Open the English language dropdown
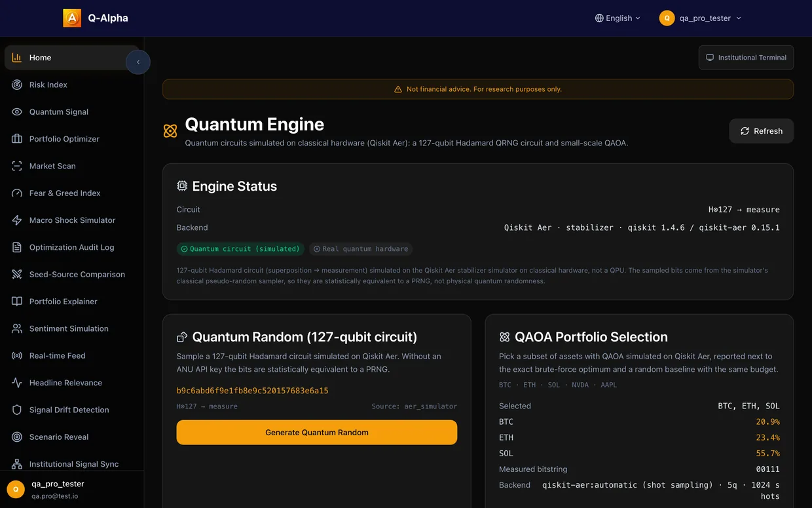 click(x=618, y=18)
